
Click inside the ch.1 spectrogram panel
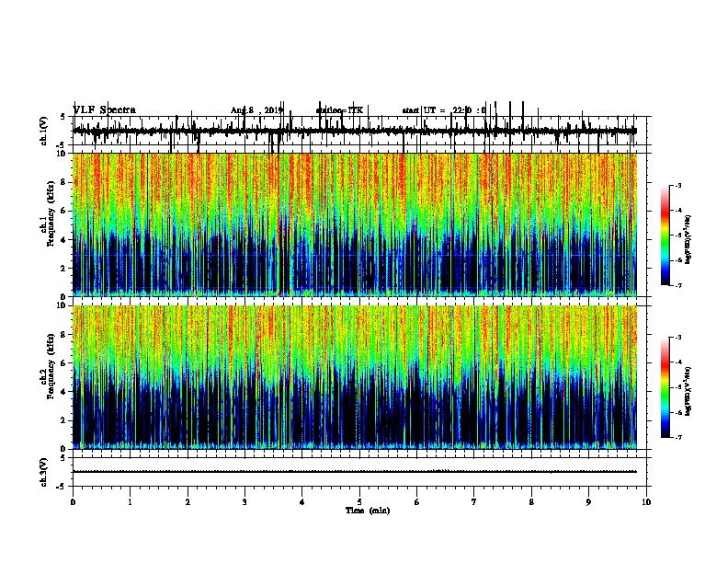pos(355,224)
